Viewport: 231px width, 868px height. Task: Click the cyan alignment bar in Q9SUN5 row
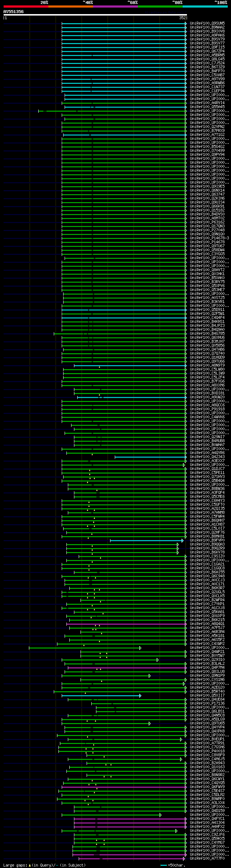tap(124, 23)
